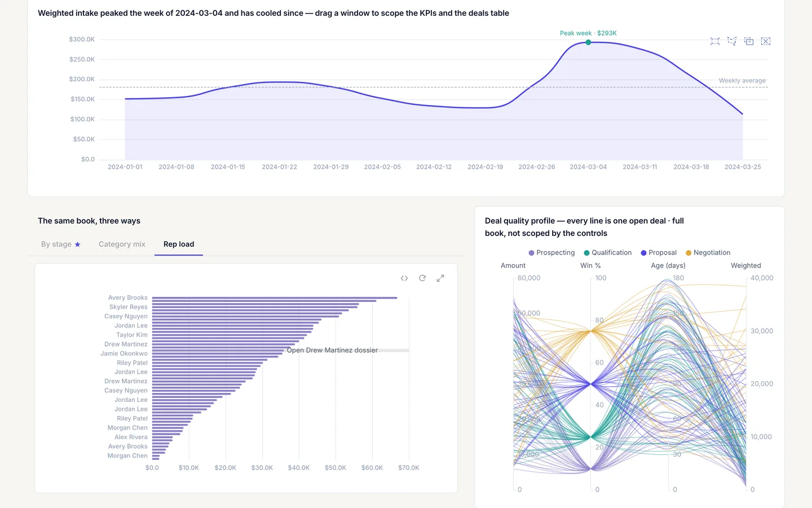The width and height of the screenshot is (812, 508).
Task: Click the 2024-01-08 date label
Action: pos(176,167)
